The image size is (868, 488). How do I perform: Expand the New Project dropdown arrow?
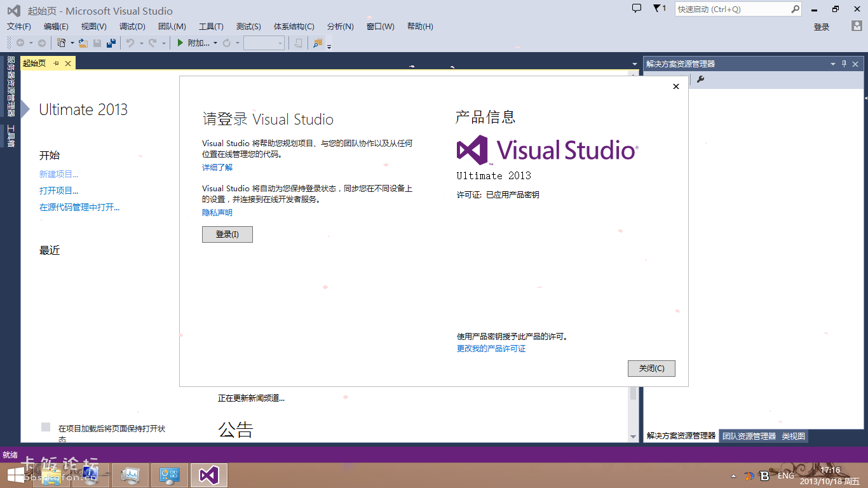72,43
